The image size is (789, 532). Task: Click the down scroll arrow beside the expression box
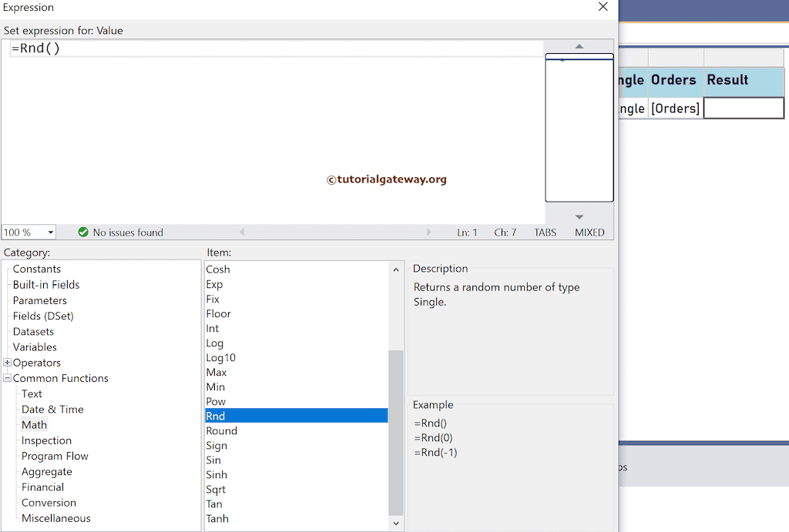coord(579,216)
